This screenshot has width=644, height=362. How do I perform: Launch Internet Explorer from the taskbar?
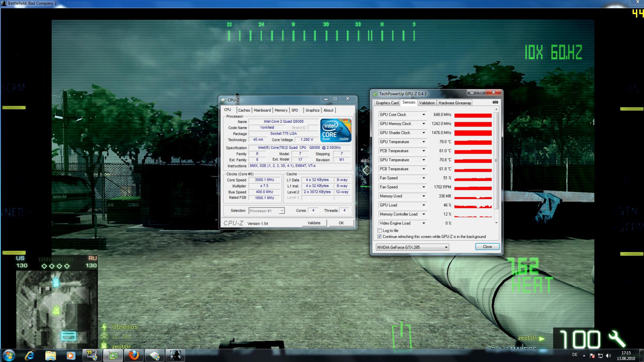point(30,355)
